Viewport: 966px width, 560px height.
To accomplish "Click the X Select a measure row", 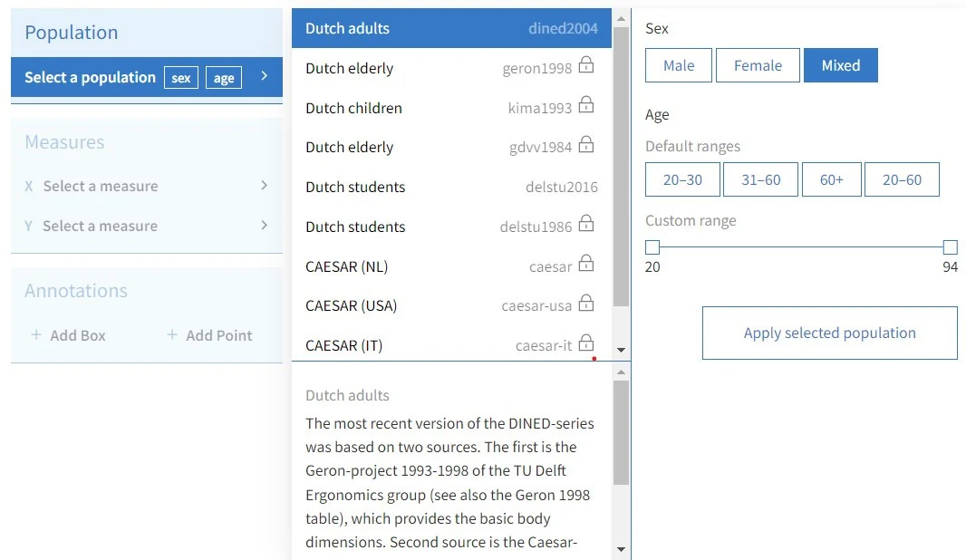I will pyautogui.click(x=147, y=186).
